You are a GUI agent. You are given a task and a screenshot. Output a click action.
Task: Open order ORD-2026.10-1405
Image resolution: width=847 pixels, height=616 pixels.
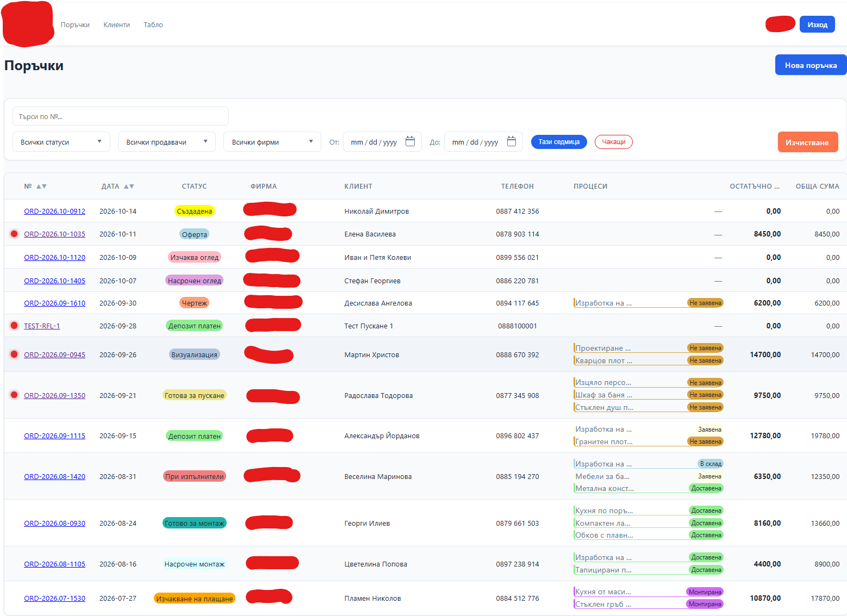pos(54,281)
